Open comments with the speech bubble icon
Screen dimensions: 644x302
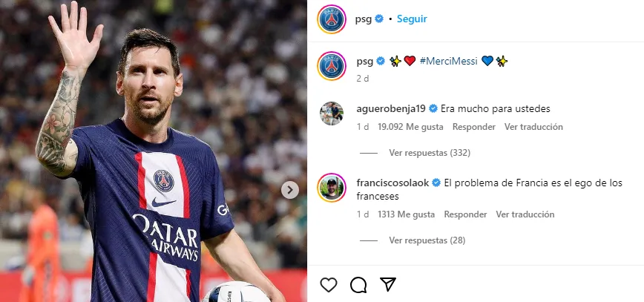point(358,285)
